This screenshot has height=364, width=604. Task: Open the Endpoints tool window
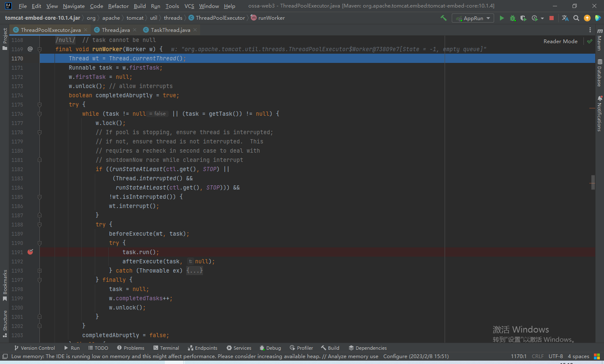[203, 348]
